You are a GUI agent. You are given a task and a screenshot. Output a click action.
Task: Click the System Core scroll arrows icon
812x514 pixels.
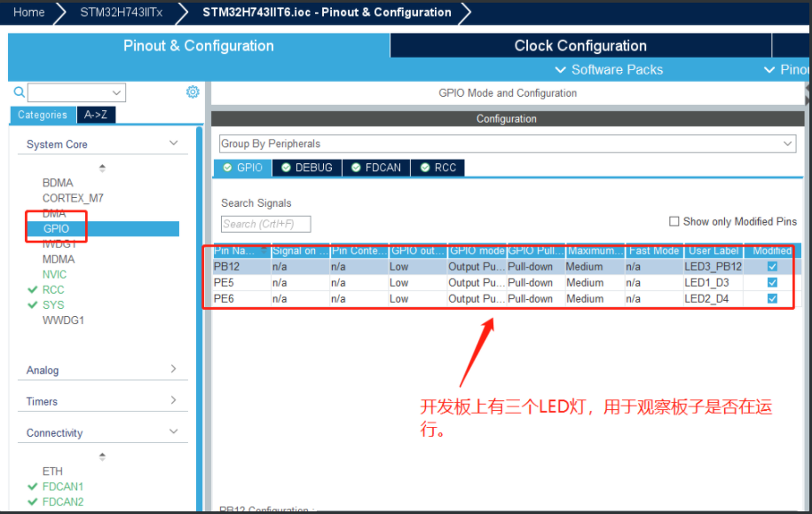[102, 168]
